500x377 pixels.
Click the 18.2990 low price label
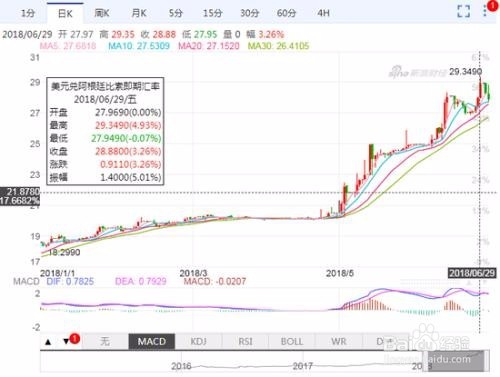point(64,252)
